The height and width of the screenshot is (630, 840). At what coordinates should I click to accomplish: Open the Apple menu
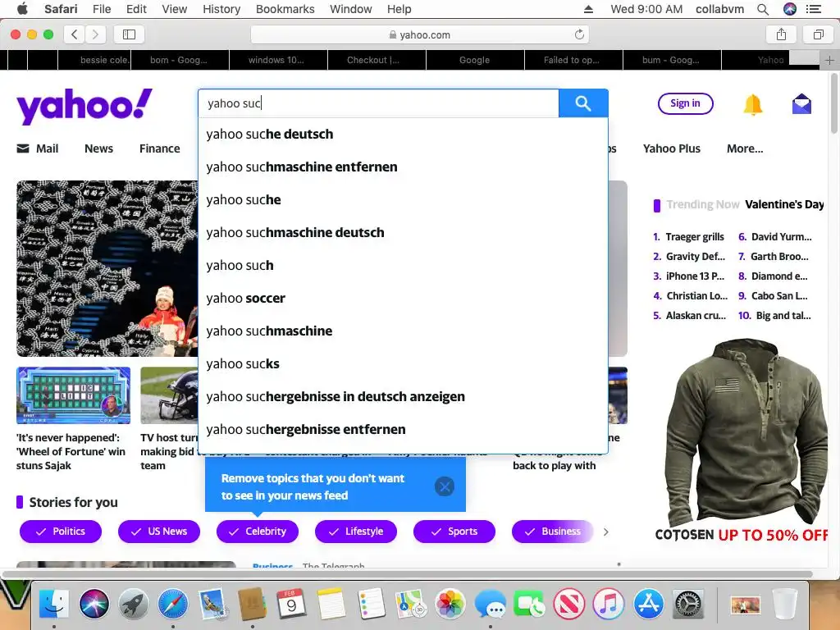tap(22, 9)
